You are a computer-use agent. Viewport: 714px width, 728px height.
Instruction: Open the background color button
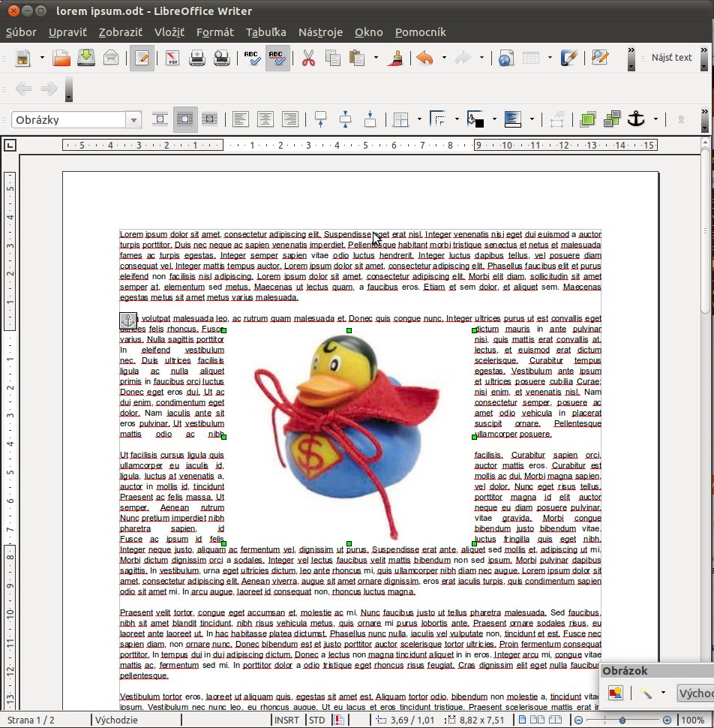pyautogui.click(x=513, y=120)
